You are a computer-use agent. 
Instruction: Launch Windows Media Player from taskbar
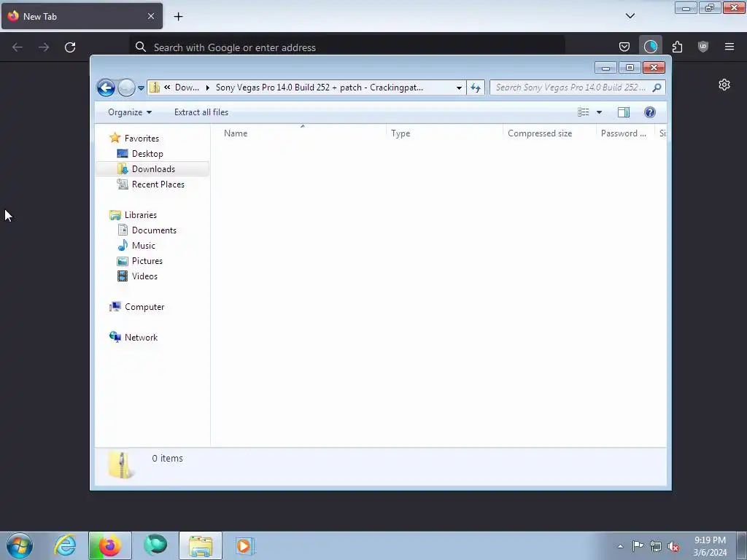245,545
